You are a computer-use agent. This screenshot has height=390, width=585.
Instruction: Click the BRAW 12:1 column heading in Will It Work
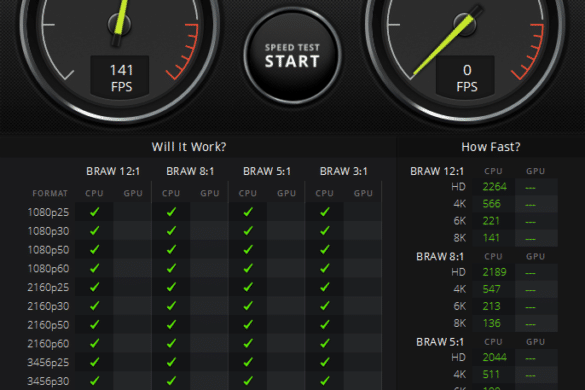(x=113, y=171)
